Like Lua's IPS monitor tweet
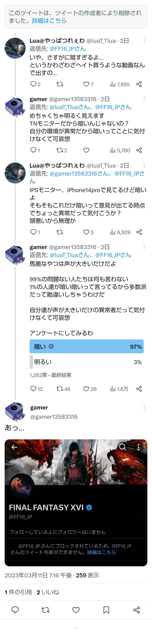 click(x=86, y=232)
